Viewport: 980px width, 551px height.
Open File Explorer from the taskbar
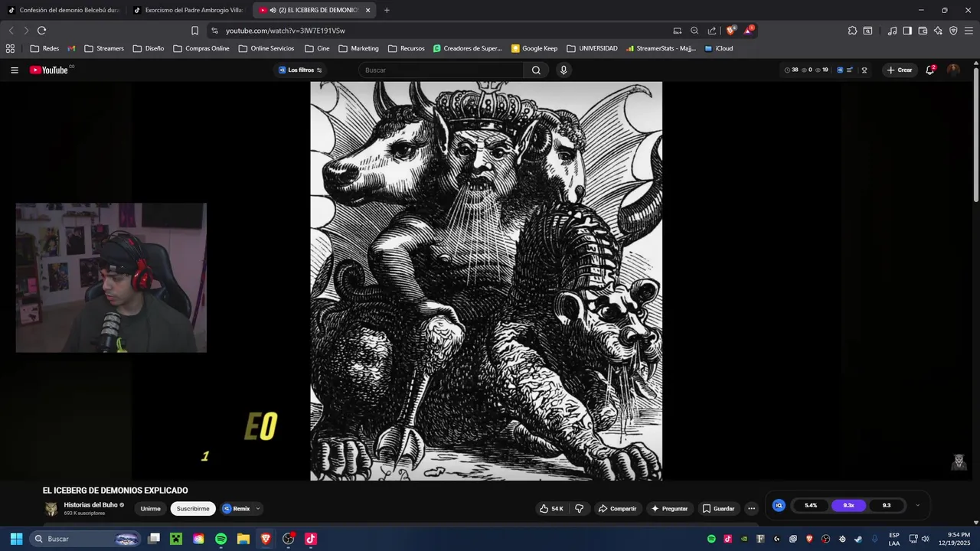(243, 539)
